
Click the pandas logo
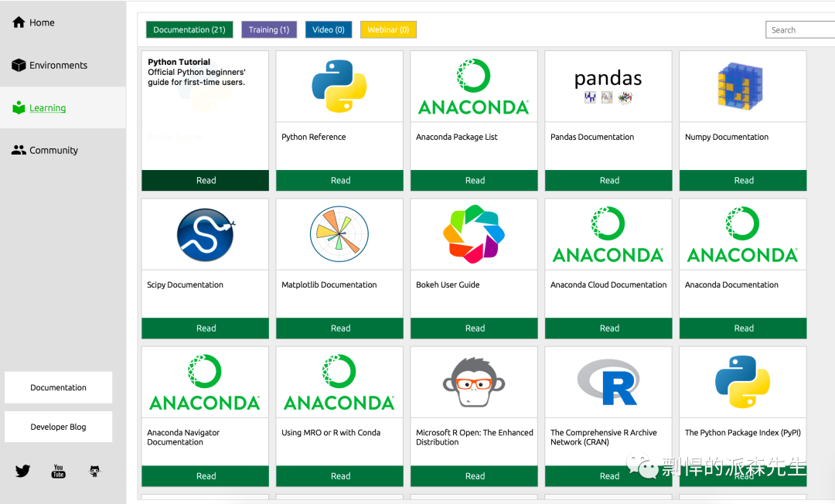(x=608, y=86)
